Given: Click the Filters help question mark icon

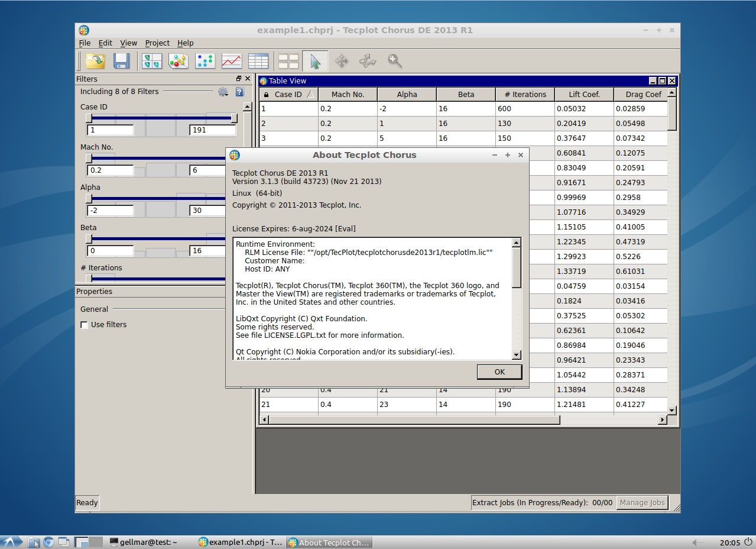Looking at the screenshot, I should [239, 92].
